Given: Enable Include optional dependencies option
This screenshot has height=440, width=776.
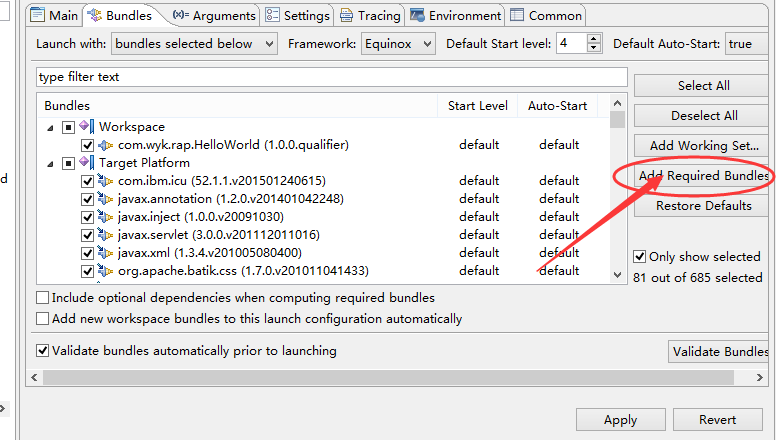Looking at the screenshot, I should pos(43,297).
